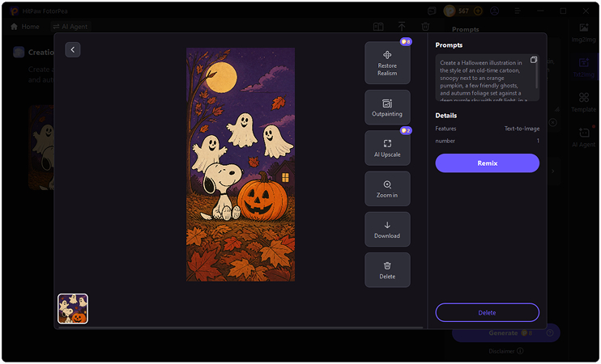
Task: Click the 'Prompts' heading in details panel
Action: pyautogui.click(x=449, y=45)
